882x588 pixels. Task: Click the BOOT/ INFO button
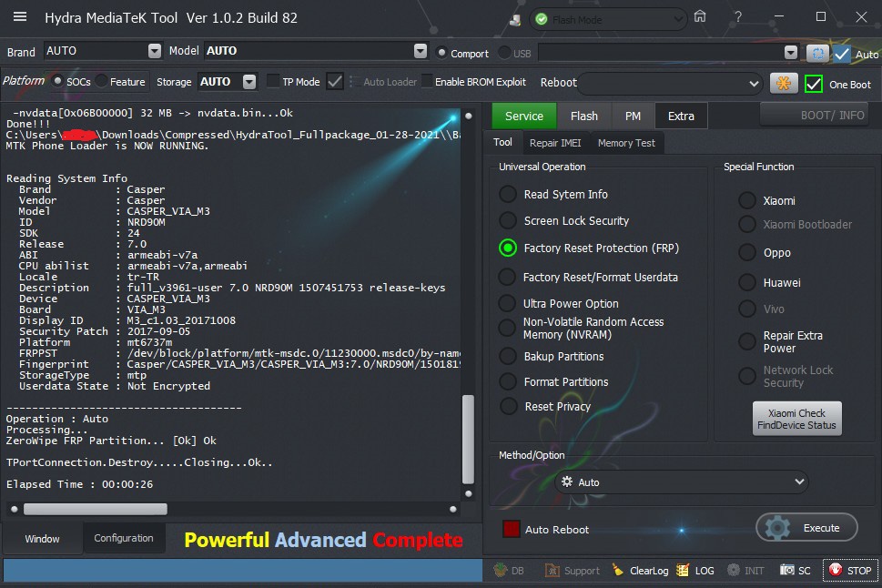(815, 115)
